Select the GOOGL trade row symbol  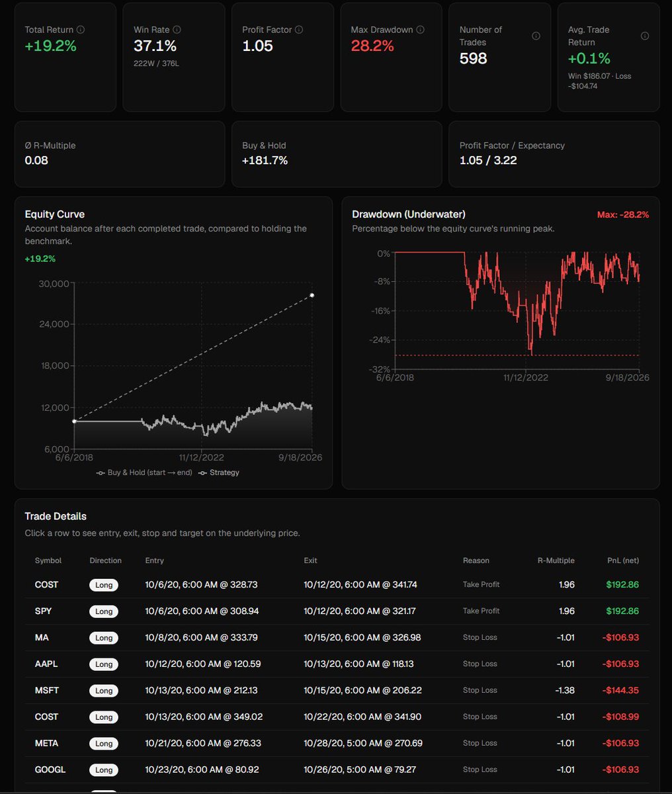coord(50,770)
